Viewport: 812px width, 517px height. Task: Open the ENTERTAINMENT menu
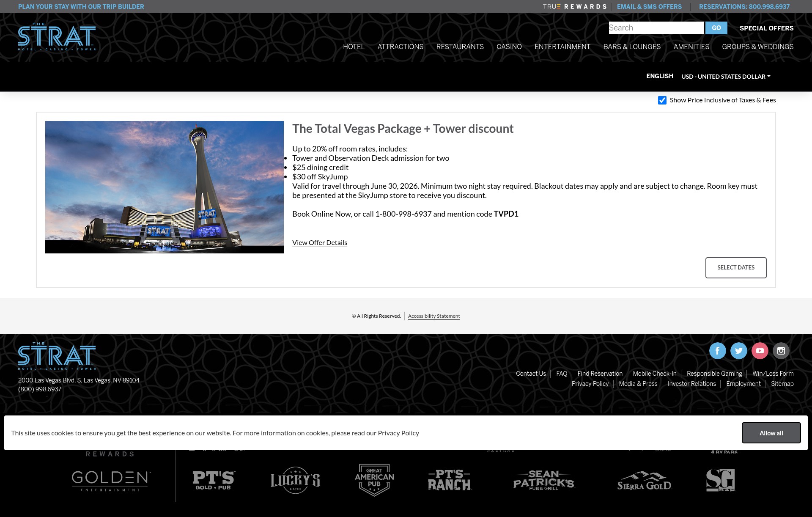tap(562, 47)
